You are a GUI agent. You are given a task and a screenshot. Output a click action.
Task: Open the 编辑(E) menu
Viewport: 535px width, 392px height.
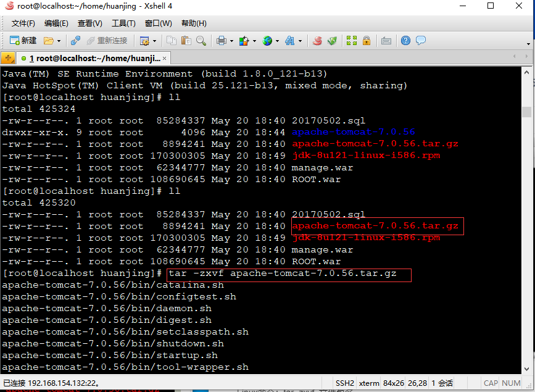pyautogui.click(x=56, y=23)
